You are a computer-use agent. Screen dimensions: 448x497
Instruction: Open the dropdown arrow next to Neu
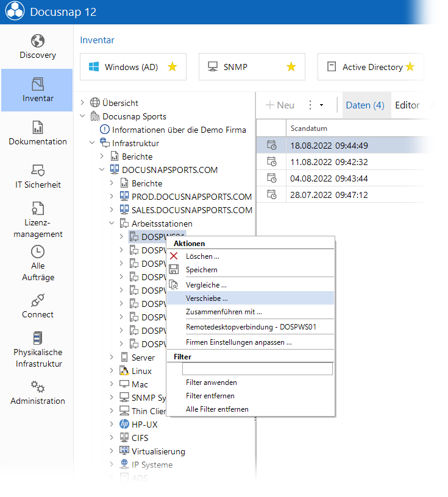coord(321,105)
